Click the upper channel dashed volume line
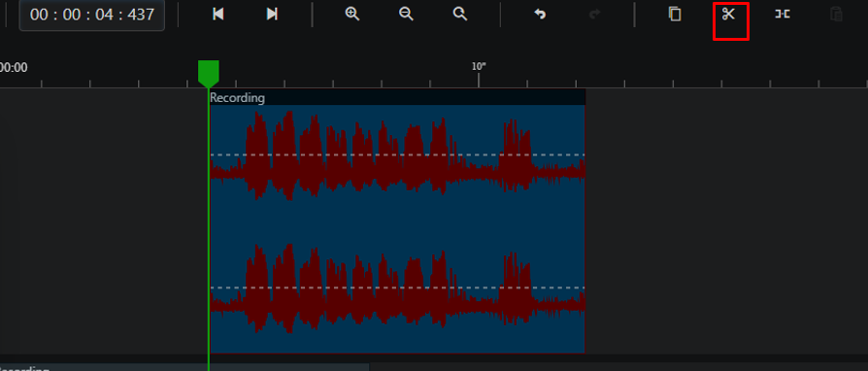This screenshot has width=868, height=371. (397, 155)
